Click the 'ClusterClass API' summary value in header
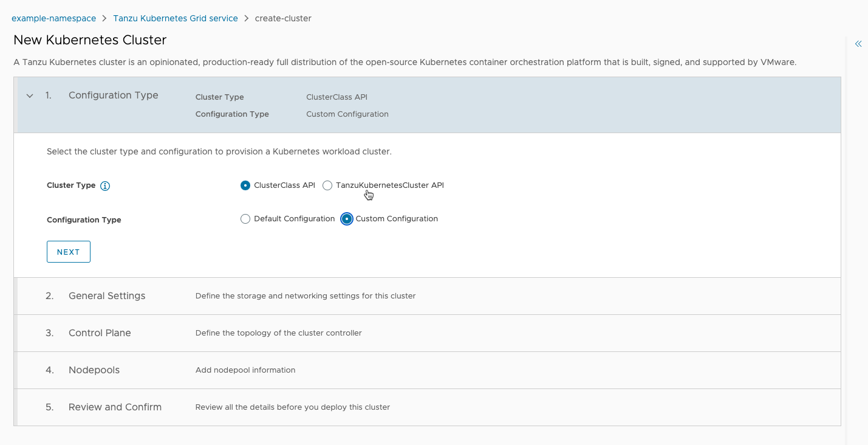The height and width of the screenshot is (445, 868). (337, 97)
